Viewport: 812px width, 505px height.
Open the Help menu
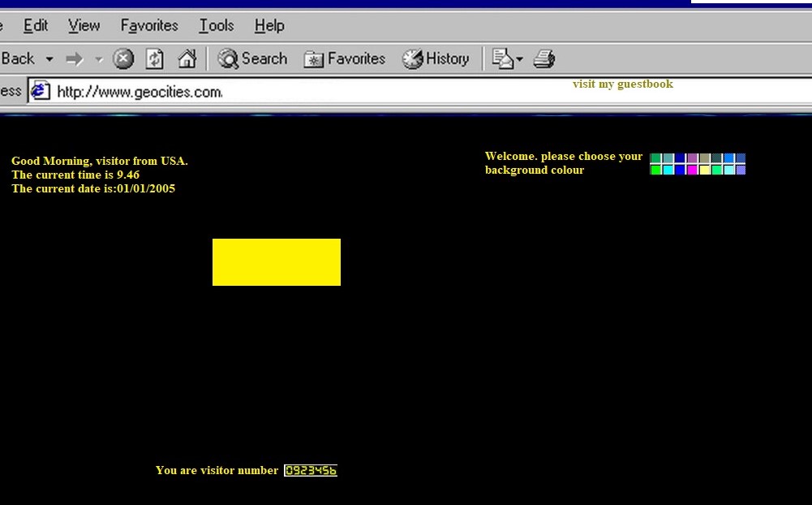tap(269, 25)
